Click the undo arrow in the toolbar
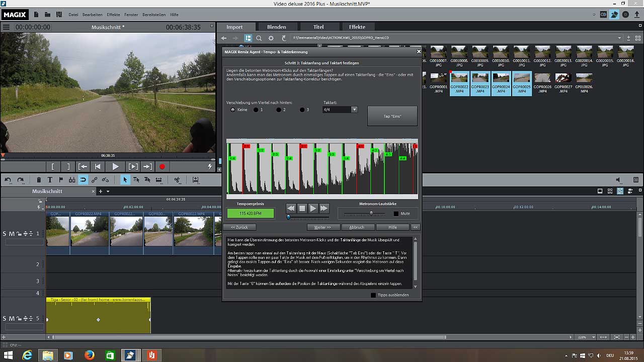The width and height of the screenshot is (644, 362). [8, 180]
